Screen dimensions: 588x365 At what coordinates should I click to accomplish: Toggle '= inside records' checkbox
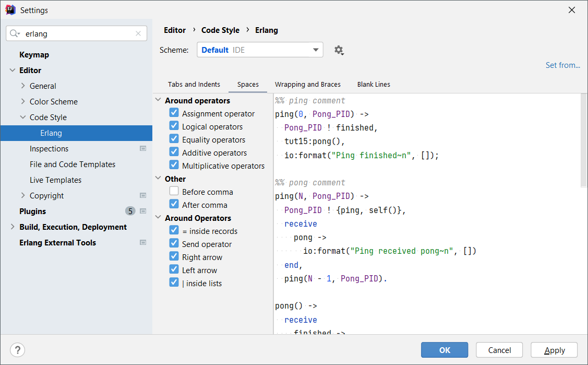click(x=174, y=230)
